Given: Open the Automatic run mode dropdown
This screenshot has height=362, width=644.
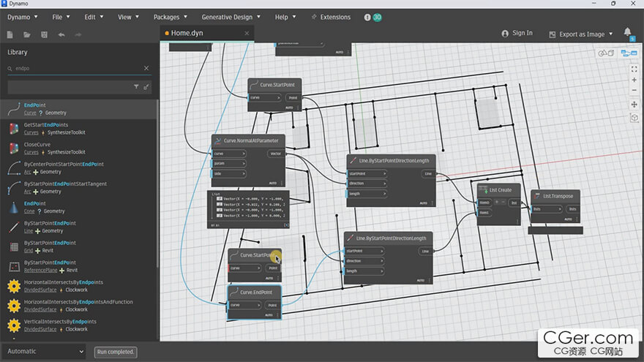Looking at the screenshot, I should (x=45, y=351).
